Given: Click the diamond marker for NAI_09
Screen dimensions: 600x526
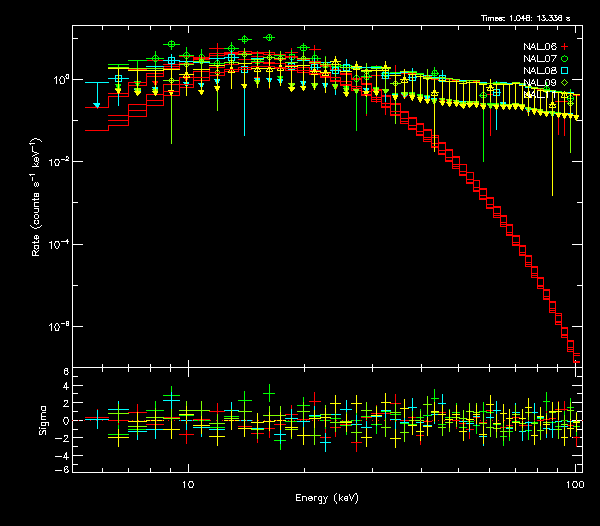Looking at the screenshot, I should pyautogui.click(x=564, y=84).
